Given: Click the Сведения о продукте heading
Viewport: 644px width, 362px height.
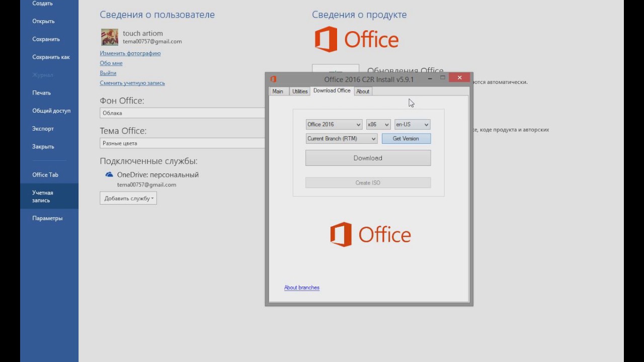Looking at the screenshot, I should (359, 15).
